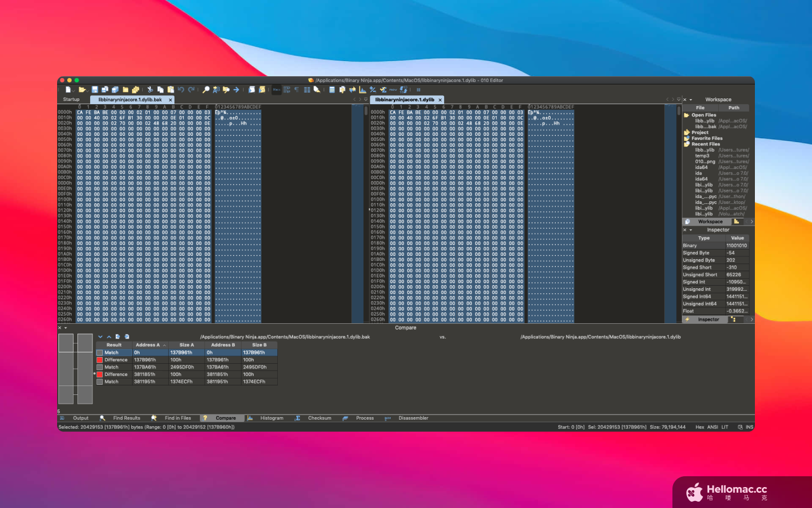Click the Copy toolbar icon
Viewport: 812px width, 508px height.
pos(160,90)
